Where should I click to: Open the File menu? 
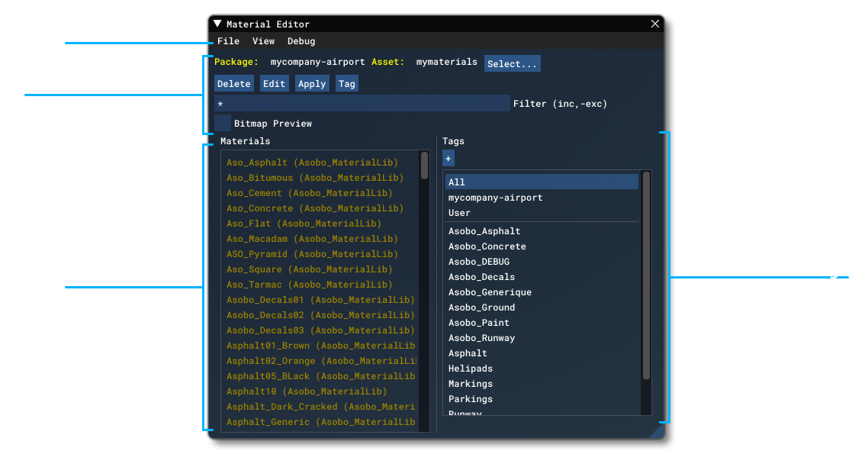coord(228,41)
